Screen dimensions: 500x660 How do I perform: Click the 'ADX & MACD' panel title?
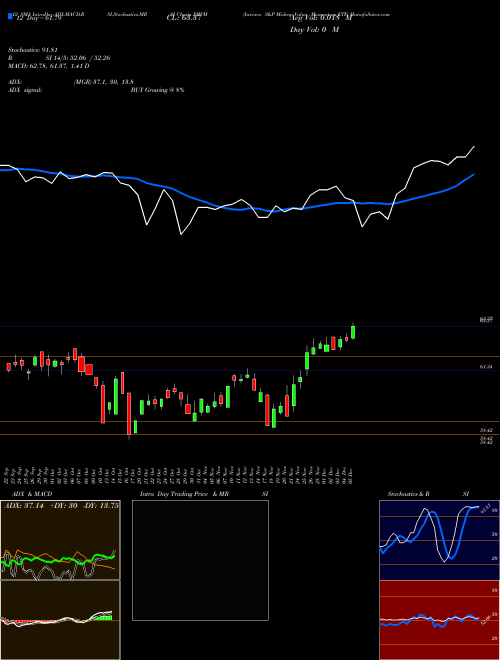pyautogui.click(x=32, y=494)
